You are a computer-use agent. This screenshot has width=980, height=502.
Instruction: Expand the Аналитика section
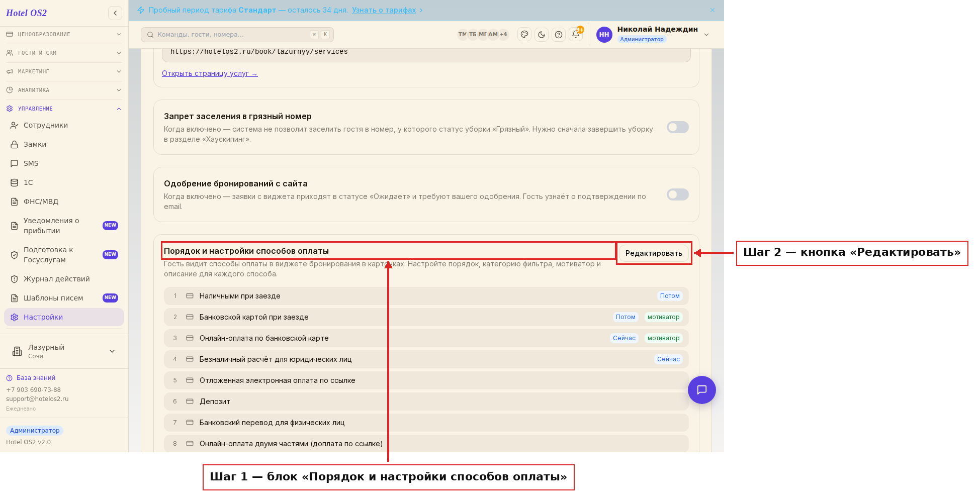[x=64, y=90]
